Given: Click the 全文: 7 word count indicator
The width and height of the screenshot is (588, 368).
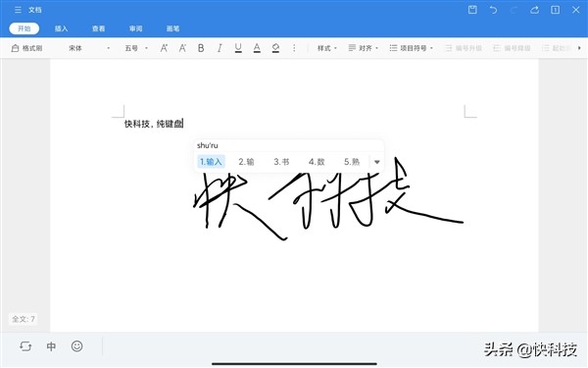Looking at the screenshot, I should 24,319.
